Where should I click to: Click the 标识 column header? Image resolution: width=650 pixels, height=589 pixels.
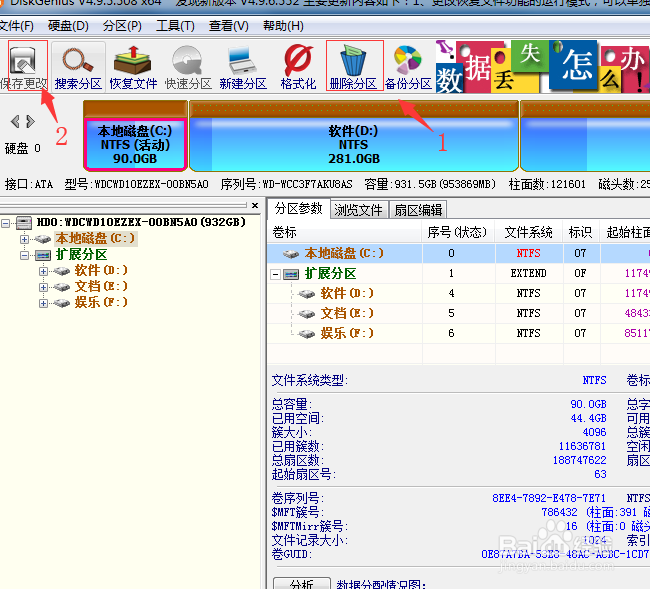click(x=581, y=232)
